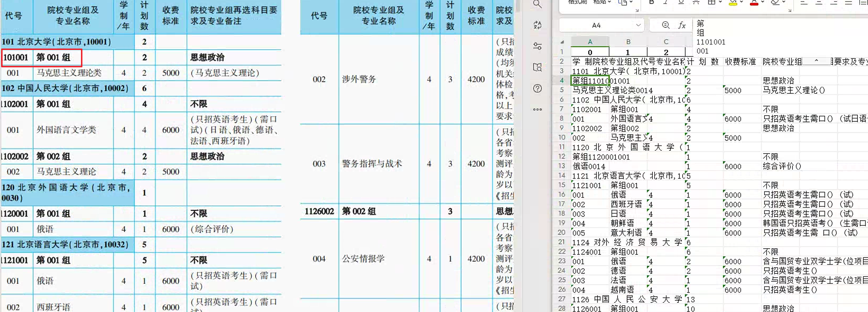Click inside the formula bar text
The height and width of the screenshot is (312, 868).
tap(780, 37)
